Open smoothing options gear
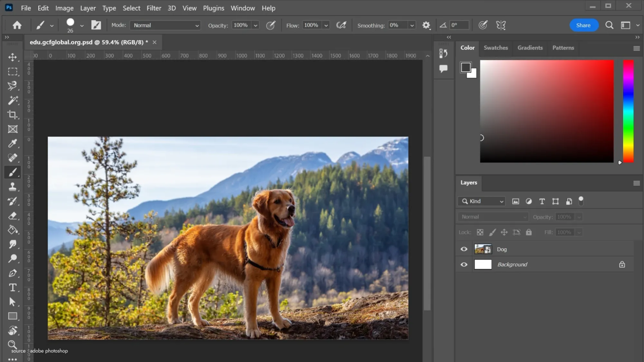Viewport: 644px width, 362px height. (426, 25)
